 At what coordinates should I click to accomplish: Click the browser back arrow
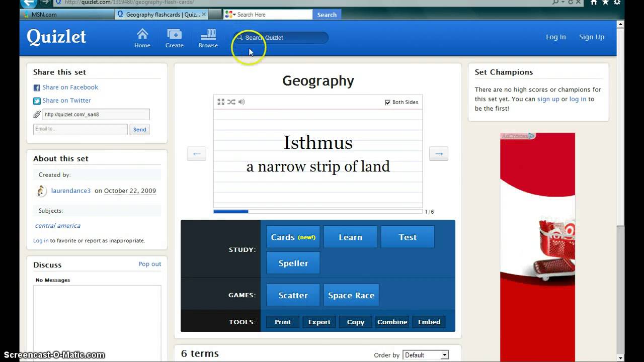(x=29, y=3)
